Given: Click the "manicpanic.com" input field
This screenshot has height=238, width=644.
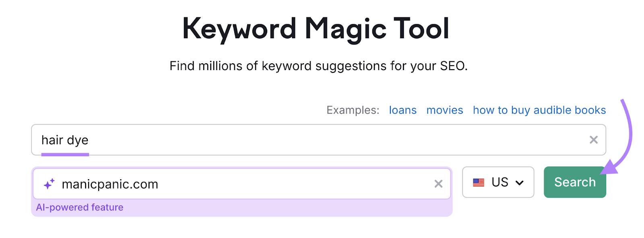Looking at the screenshot, I should 201,184.
